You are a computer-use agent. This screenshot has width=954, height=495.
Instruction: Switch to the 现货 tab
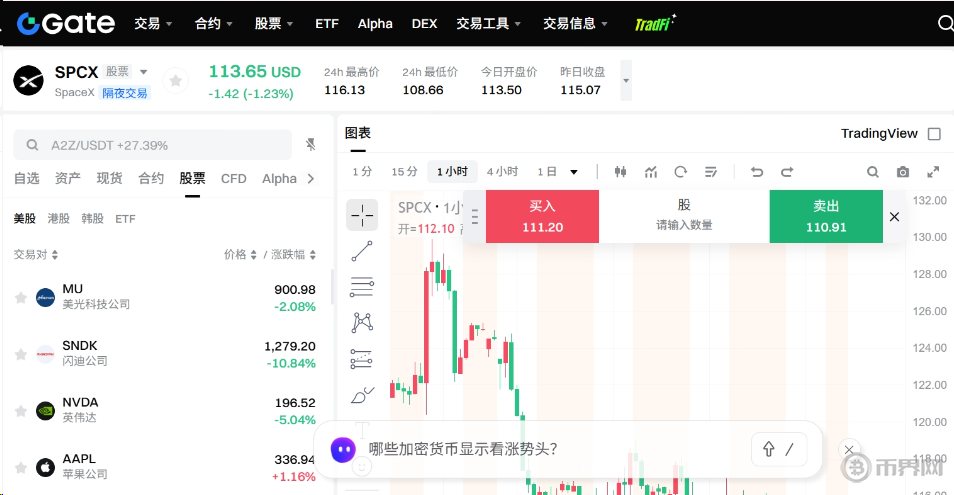[110, 178]
